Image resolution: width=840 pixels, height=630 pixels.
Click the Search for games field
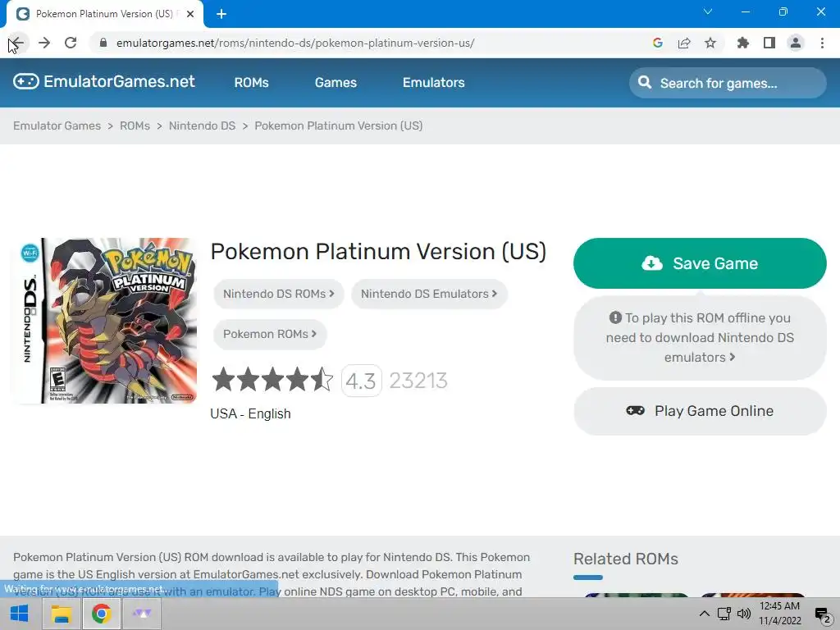(728, 83)
